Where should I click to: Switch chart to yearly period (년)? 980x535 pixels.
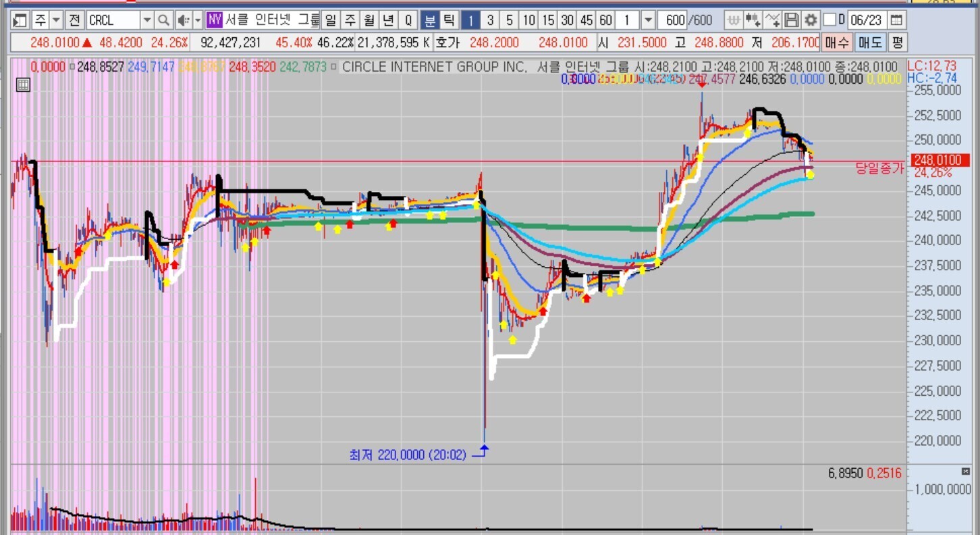tap(388, 20)
